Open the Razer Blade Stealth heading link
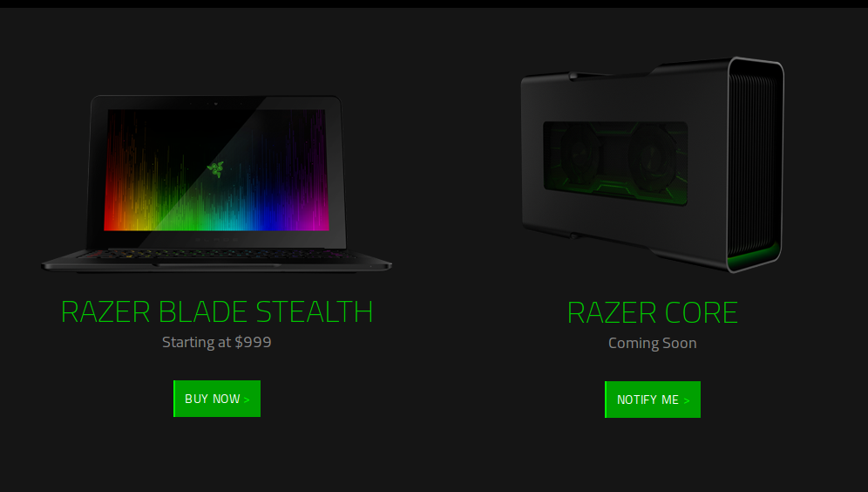The width and height of the screenshot is (868, 492). (x=217, y=311)
